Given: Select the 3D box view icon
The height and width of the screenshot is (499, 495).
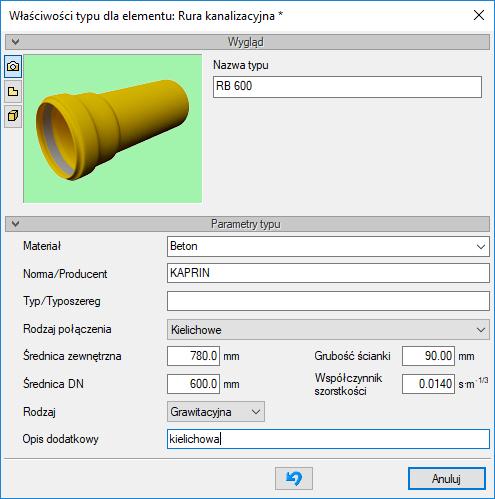Looking at the screenshot, I should pyautogui.click(x=13, y=116).
